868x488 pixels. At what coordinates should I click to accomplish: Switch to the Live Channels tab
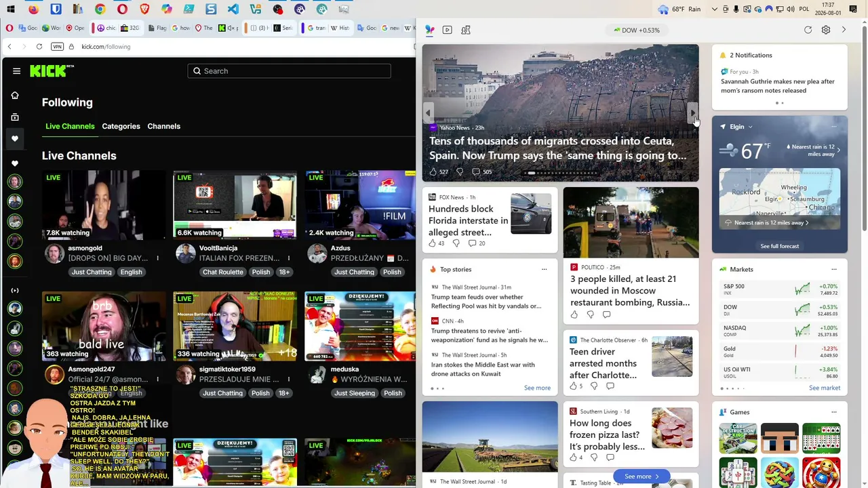tap(70, 126)
